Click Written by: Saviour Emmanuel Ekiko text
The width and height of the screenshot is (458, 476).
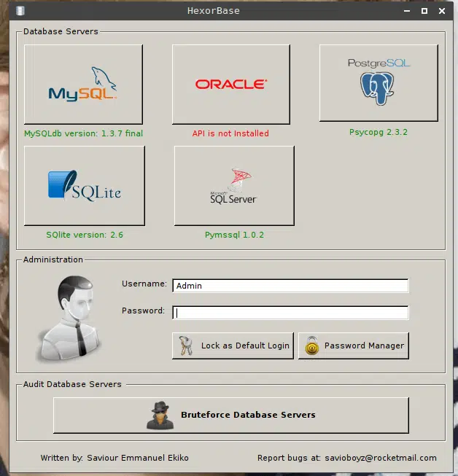[x=114, y=458]
